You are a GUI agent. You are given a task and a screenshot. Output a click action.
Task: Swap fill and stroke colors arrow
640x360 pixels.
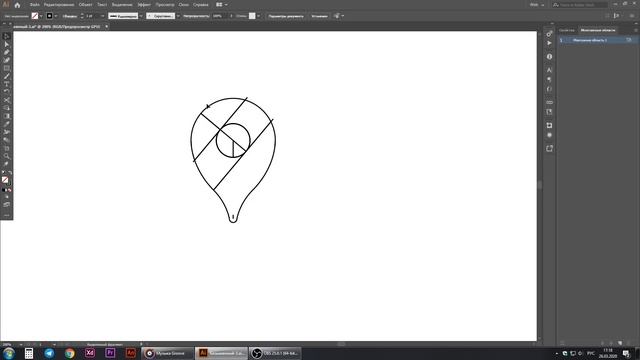(x=10, y=173)
